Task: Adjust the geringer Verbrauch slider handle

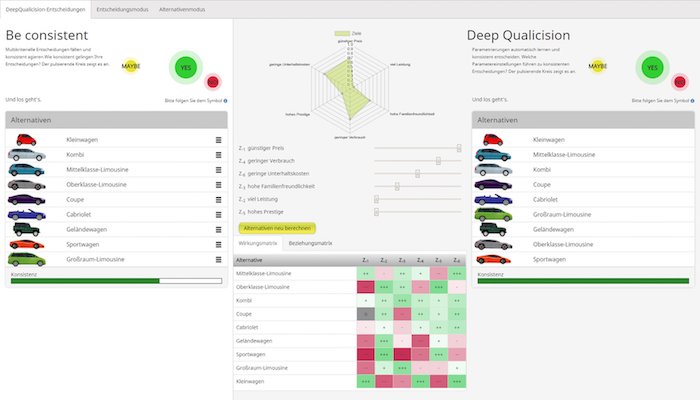Action: coord(438,161)
